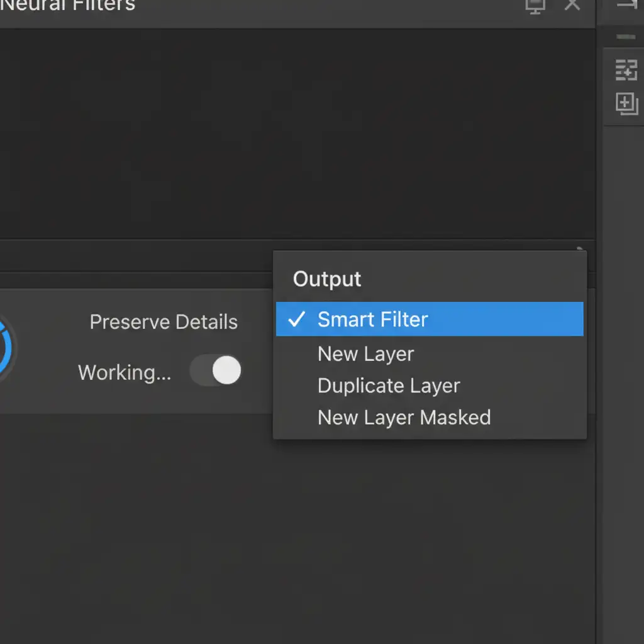Click the Working... status text

tap(124, 372)
